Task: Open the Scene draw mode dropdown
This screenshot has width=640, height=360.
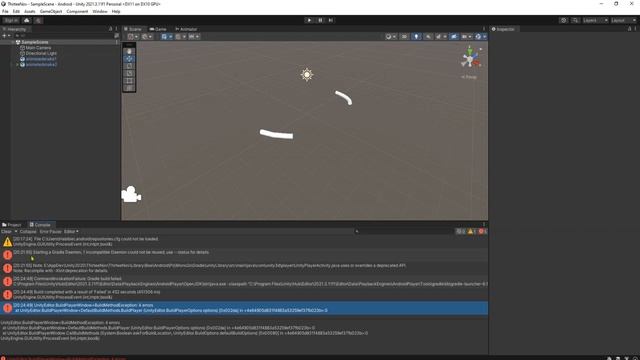Action: pos(391,37)
